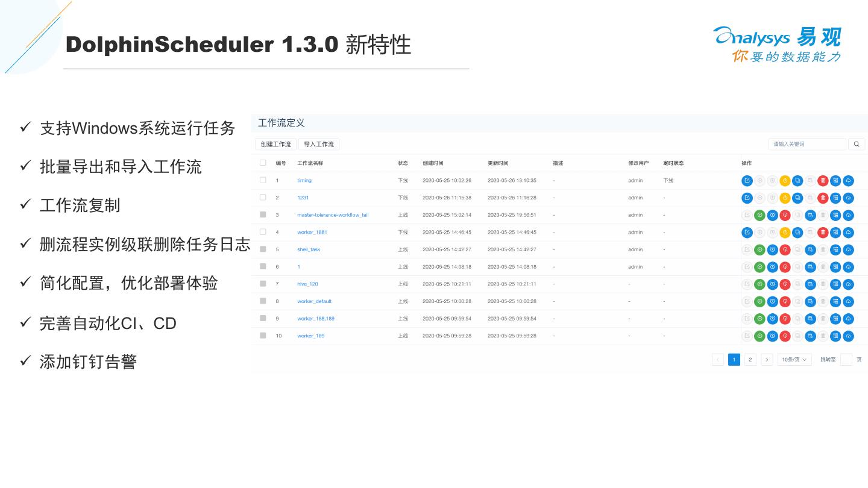Tick the checkbox beside workflow 1231
The width and height of the screenshot is (868, 488).
pos(263,198)
